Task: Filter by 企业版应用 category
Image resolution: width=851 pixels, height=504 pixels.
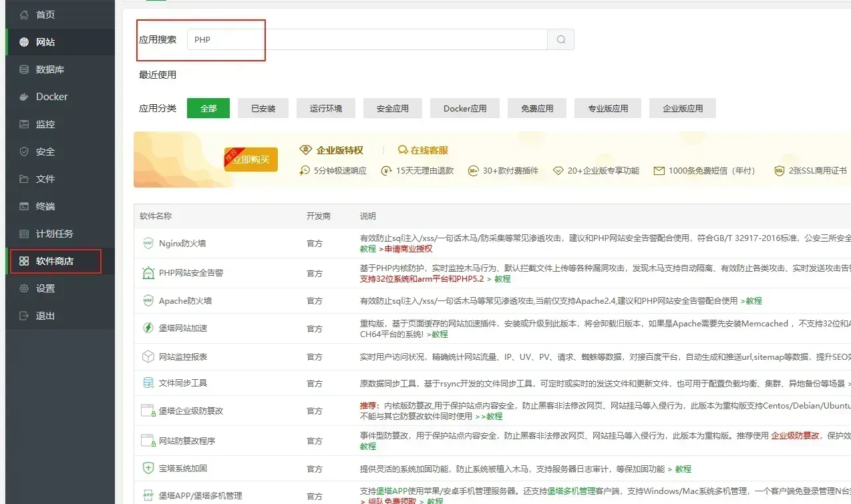Action: (x=683, y=108)
